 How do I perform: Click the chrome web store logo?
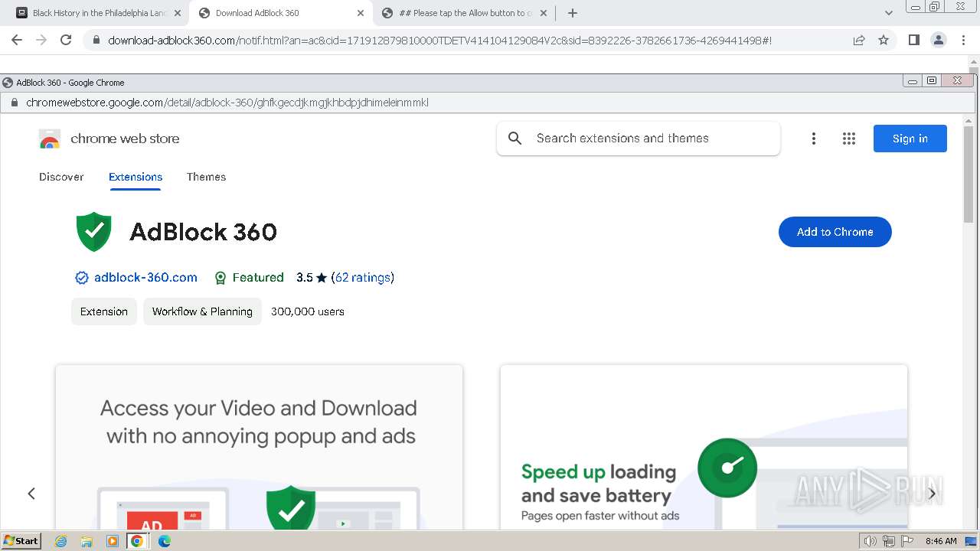pos(50,139)
